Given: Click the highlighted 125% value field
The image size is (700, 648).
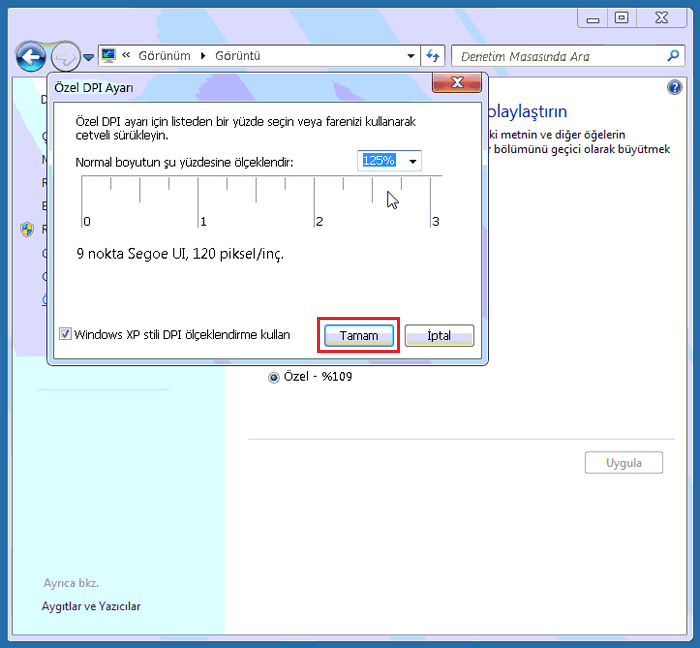Looking at the screenshot, I should click(x=379, y=161).
